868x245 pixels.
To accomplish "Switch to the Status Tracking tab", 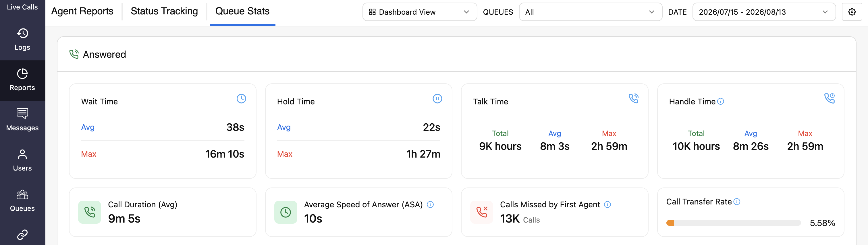I will click(164, 12).
